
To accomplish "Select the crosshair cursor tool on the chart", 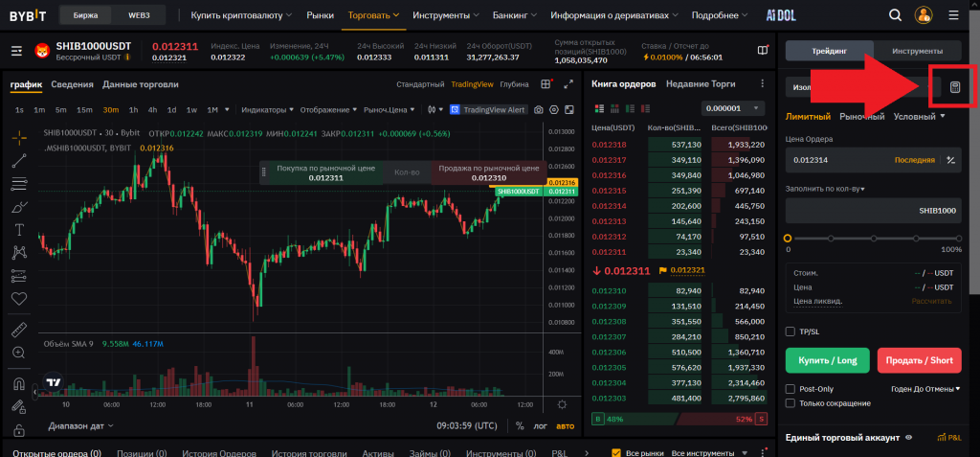I will pos(19,137).
